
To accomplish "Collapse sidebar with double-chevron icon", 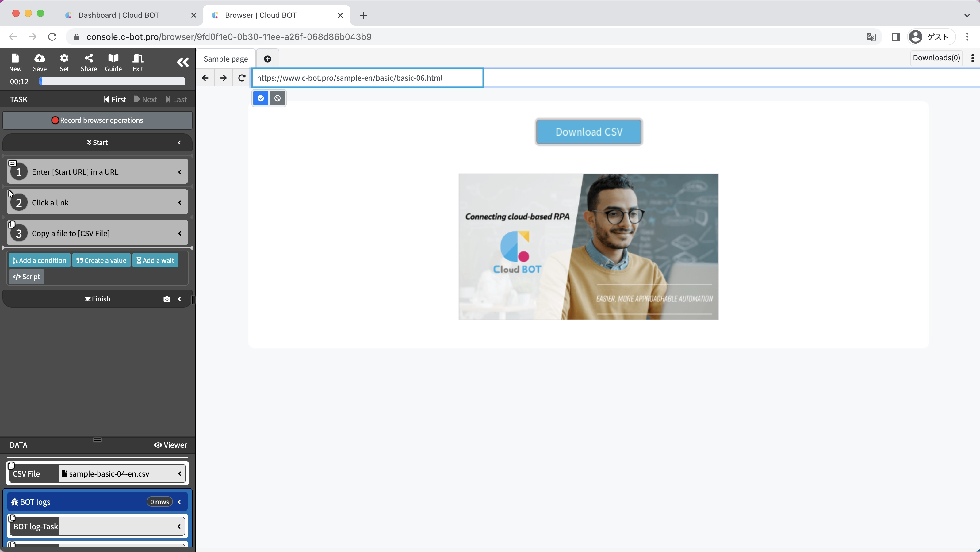I will click(x=183, y=62).
